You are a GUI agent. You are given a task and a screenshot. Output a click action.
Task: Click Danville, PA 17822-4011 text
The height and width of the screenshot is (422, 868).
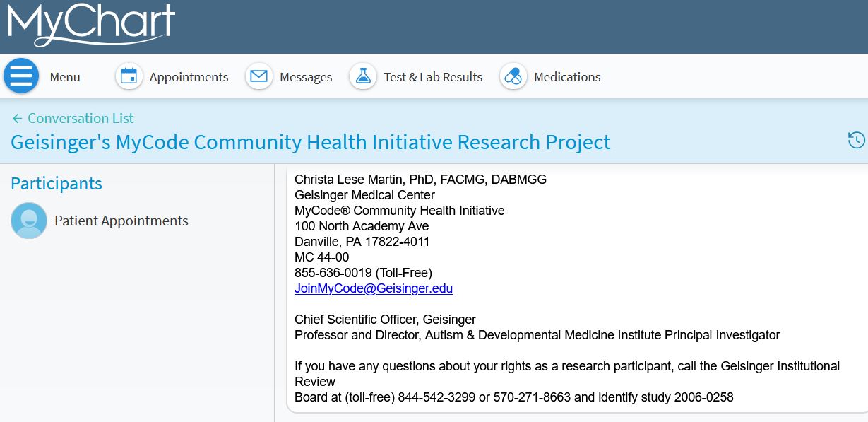362,242
